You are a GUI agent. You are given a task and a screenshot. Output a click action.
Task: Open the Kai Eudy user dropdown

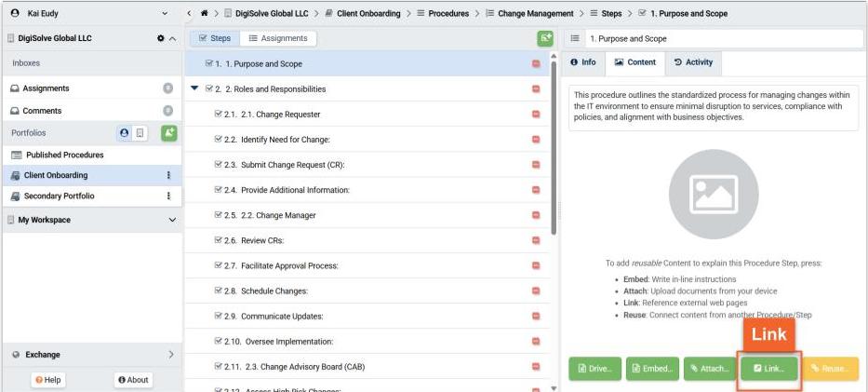[x=165, y=14]
